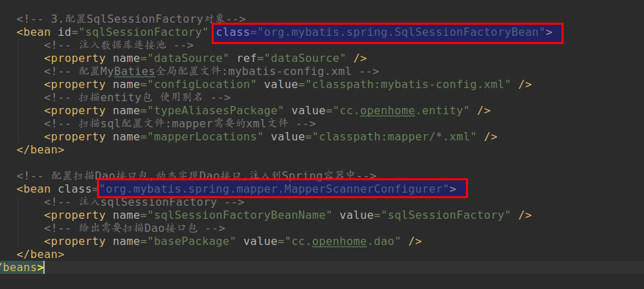
Task: Click the property name "sqlSessionFactoryBeanName"
Action: click(240, 215)
